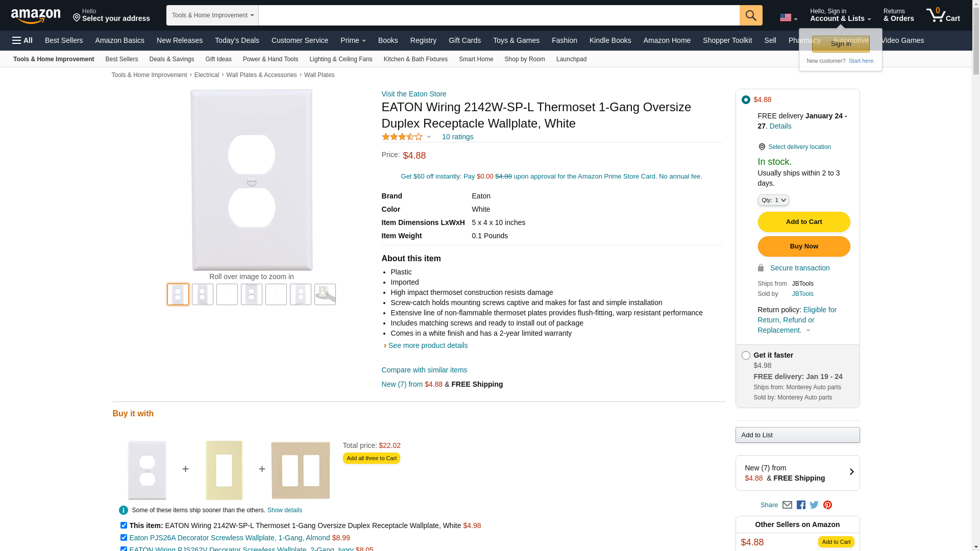Click the Add to Cart button
The width and height of the screenshot is (980, 551).
[x=803, y=222]
